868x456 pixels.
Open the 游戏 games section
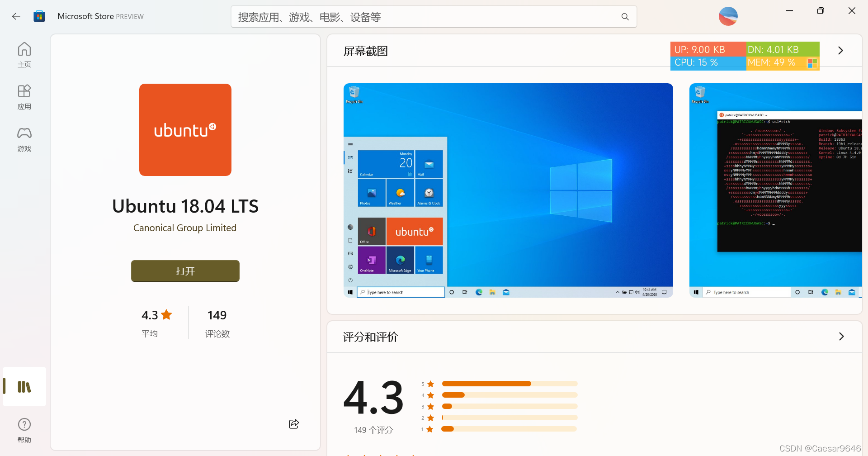click(x=24, y=138)
